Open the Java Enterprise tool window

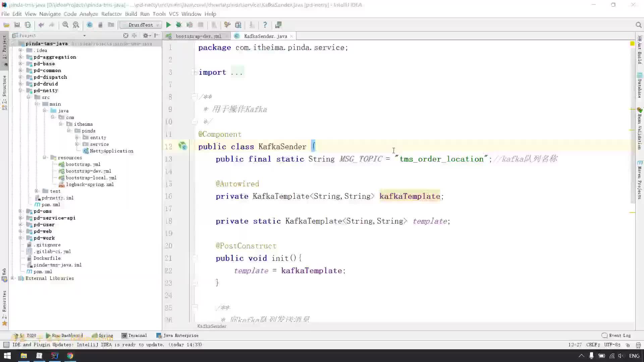177,336
